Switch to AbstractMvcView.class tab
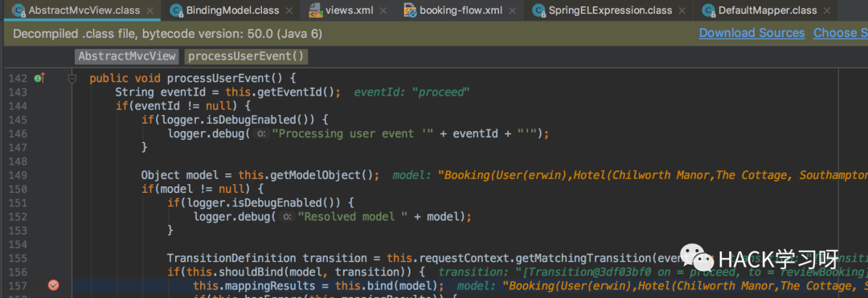Image resolution: width=868 pixels, height=298 pixels. coord(84,10)
